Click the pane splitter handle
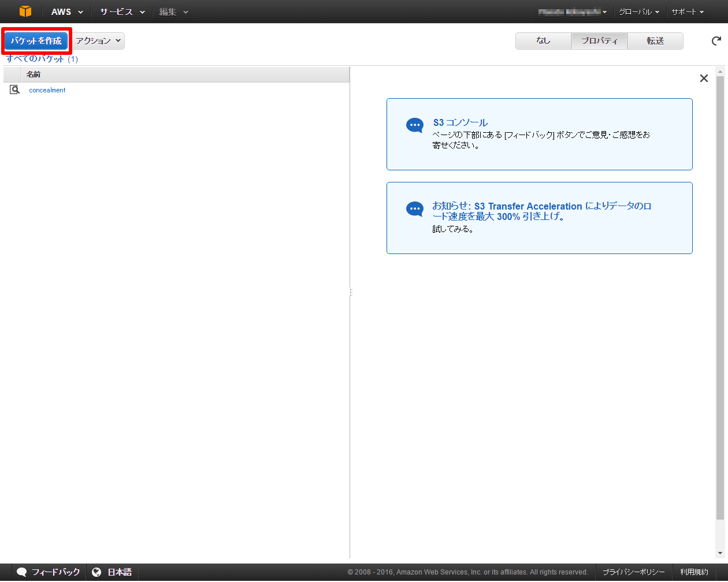The width and height of the screenshot is (728, 582). (x=350, y=293)
